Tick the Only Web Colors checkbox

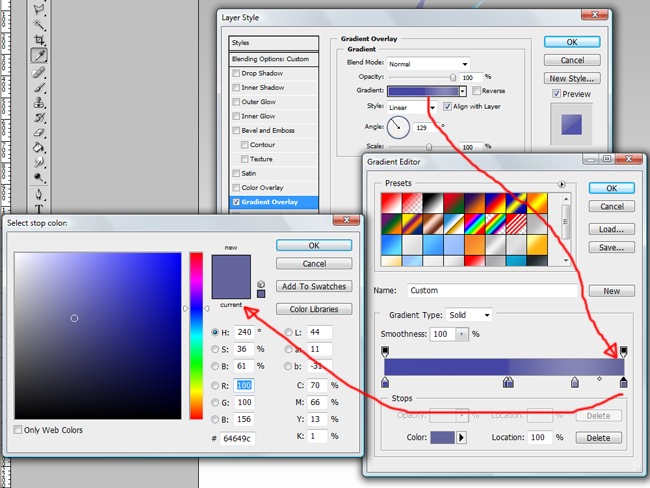point(19,430)
